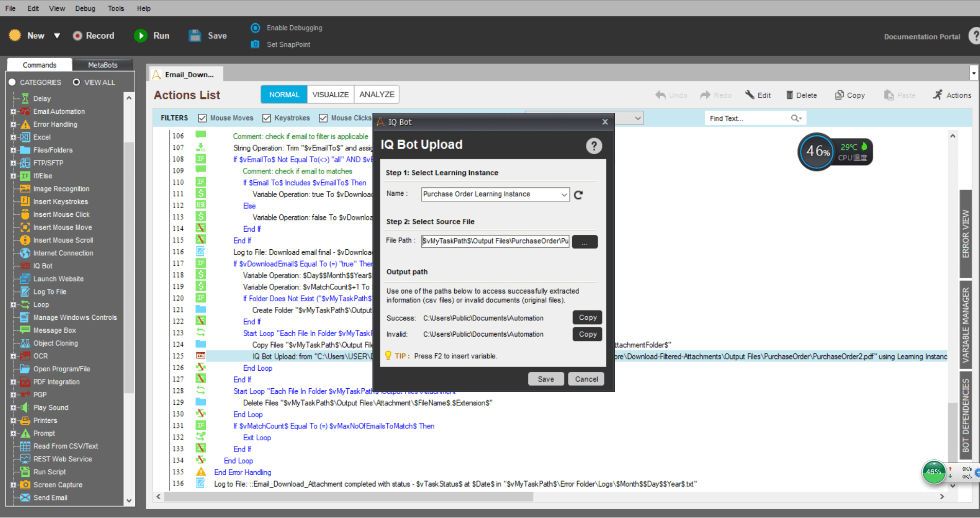The height and width of the screenshot is (518, 980).
Task: Click the Delete trash icon
Action: click(789, 95)
